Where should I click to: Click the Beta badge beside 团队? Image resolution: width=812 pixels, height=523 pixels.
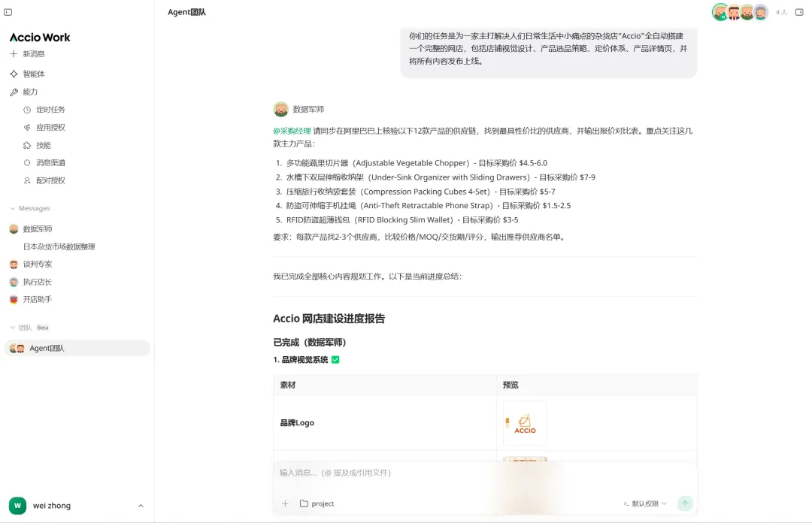[43, 328]
